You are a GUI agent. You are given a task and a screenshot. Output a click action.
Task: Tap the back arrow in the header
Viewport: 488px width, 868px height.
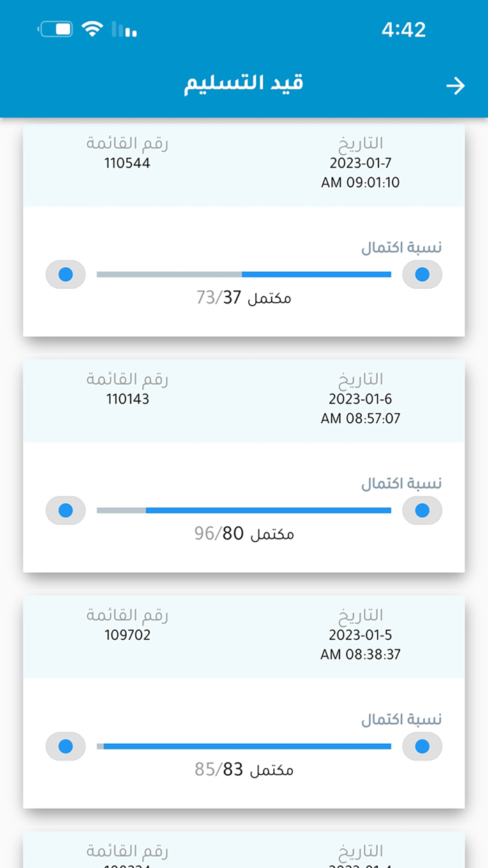457,85
